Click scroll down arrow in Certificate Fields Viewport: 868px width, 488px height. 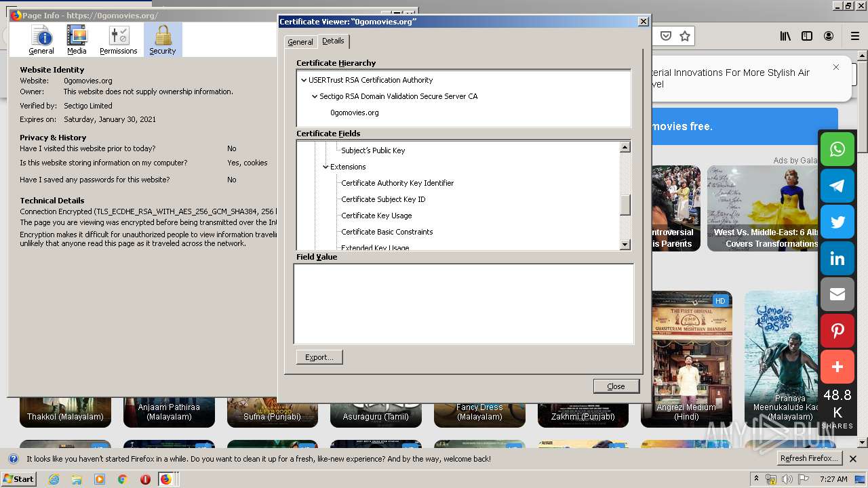click(625, 245)
